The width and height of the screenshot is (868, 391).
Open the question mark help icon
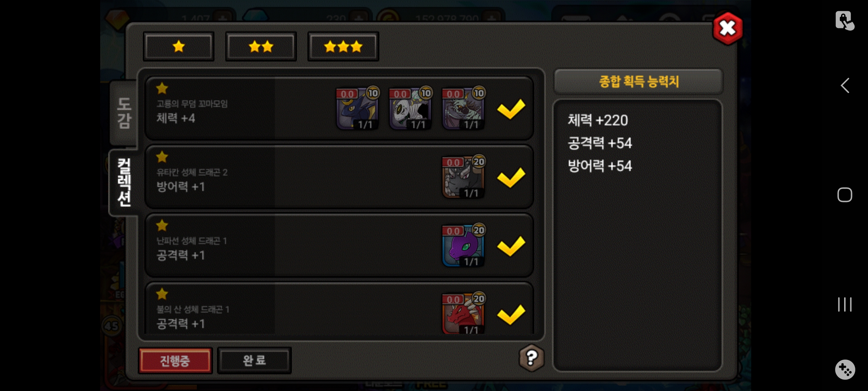pyautogui.click(x=531, y=358)
